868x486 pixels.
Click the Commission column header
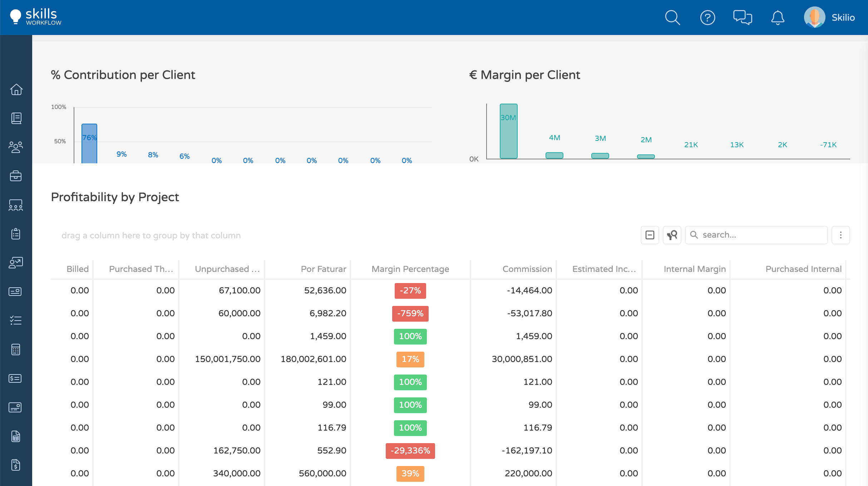(x=527, y=269)
